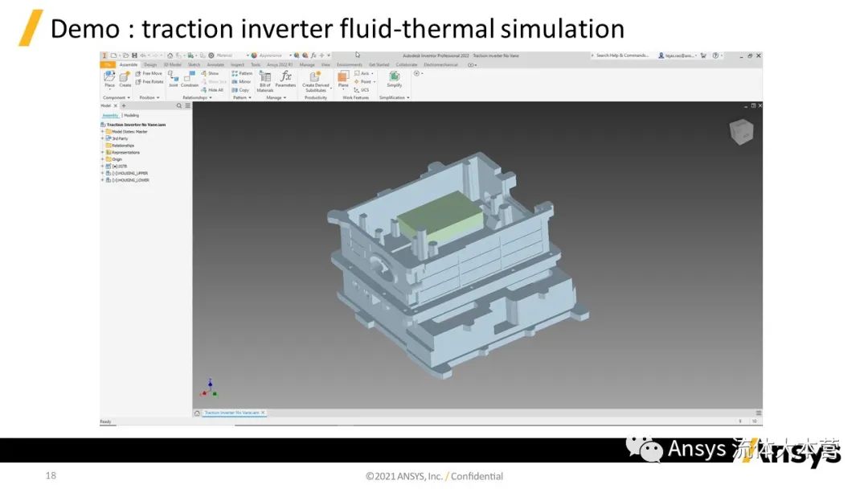Expand the HOUSING_UPPER node
The height and width of the screenshot is (489, 868).
coord(102,174)
